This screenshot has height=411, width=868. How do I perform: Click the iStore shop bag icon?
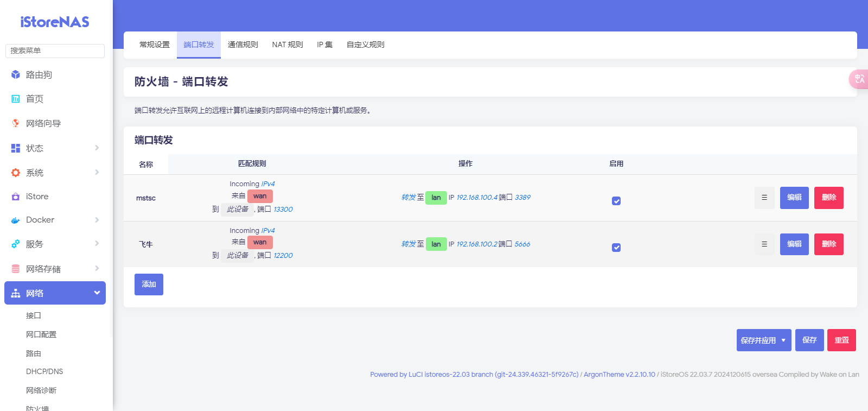pyautogui.click(x=16, y=197)
